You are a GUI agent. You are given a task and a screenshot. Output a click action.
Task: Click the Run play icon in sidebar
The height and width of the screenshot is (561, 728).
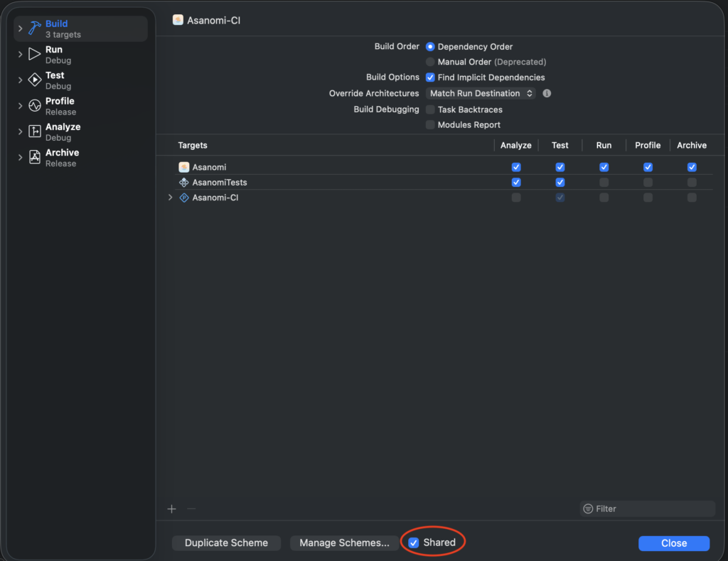[x=35, y=55]
